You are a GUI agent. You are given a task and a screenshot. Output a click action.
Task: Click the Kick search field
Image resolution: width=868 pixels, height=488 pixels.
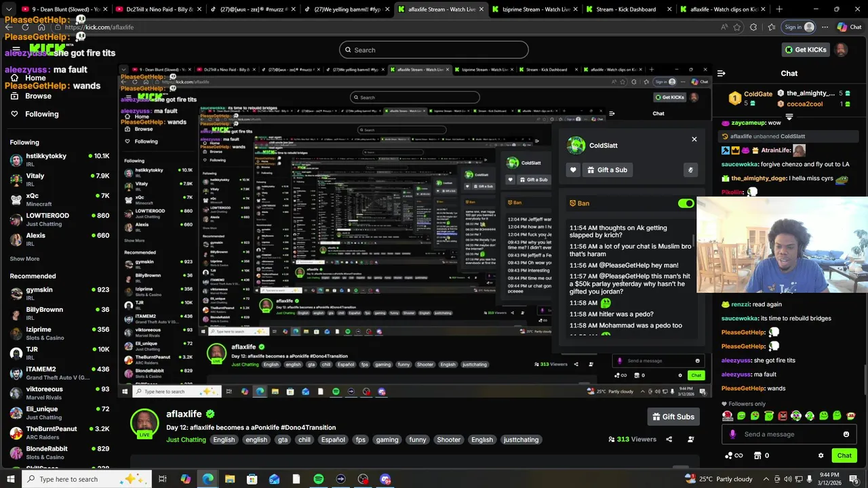coord(434,49)
